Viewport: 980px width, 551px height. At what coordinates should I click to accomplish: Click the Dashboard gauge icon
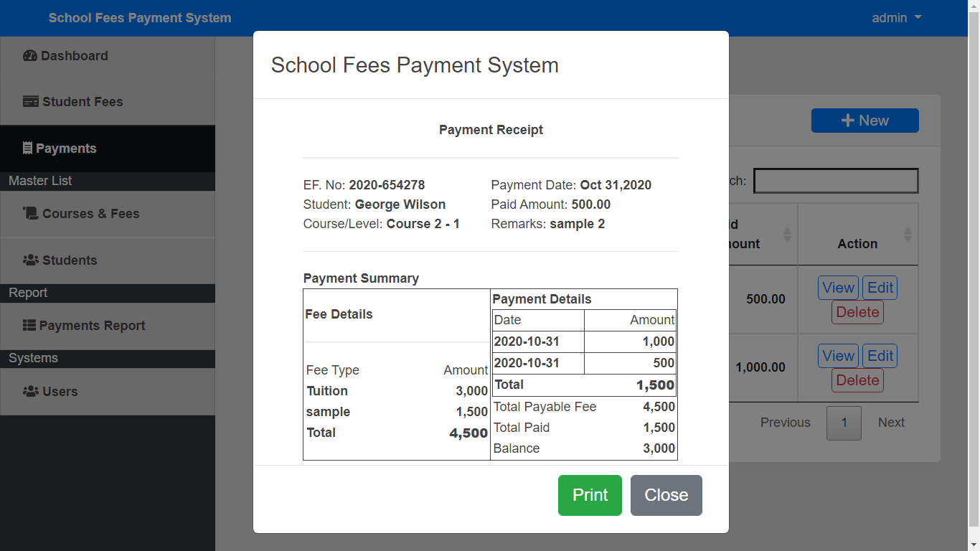(x=30, y=56)
